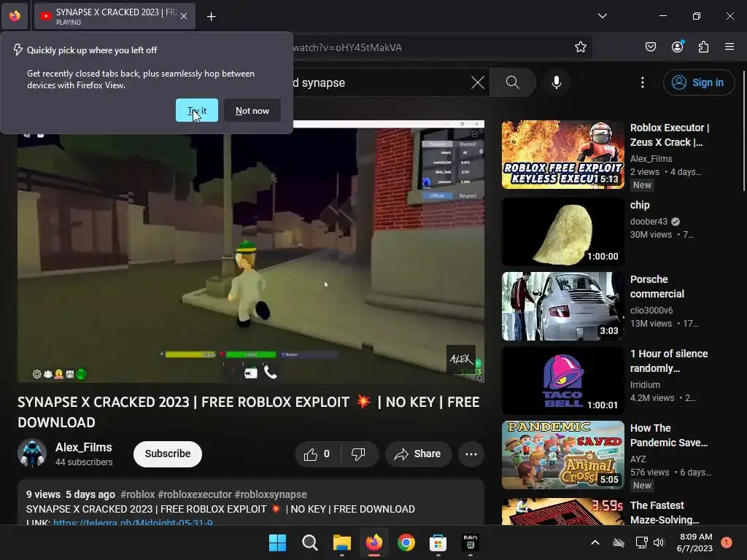The height and width of the screenshot is (560, 747).
Task: Open the telegra.ph link in description
Action: pos(133,522)
